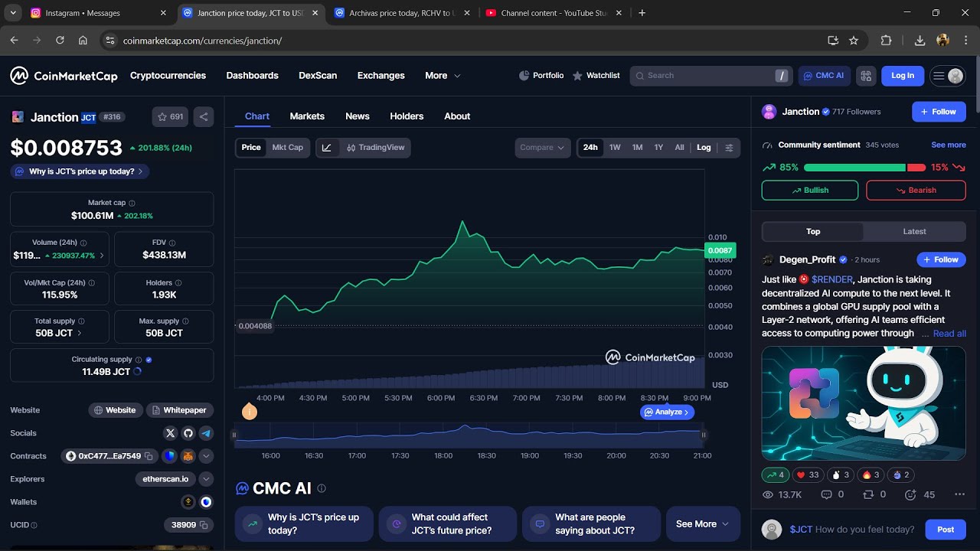Click the info icon next to FDV

171,243
